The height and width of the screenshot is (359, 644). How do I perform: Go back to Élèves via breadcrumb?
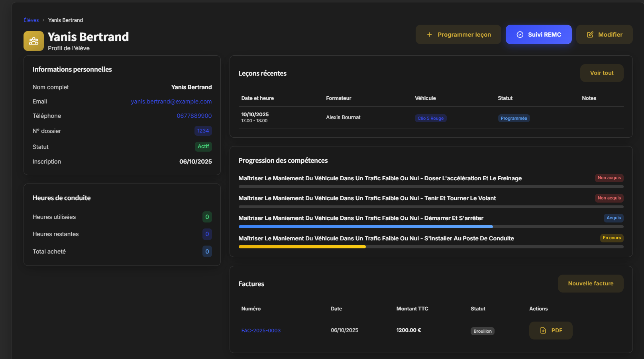point(31,20)
